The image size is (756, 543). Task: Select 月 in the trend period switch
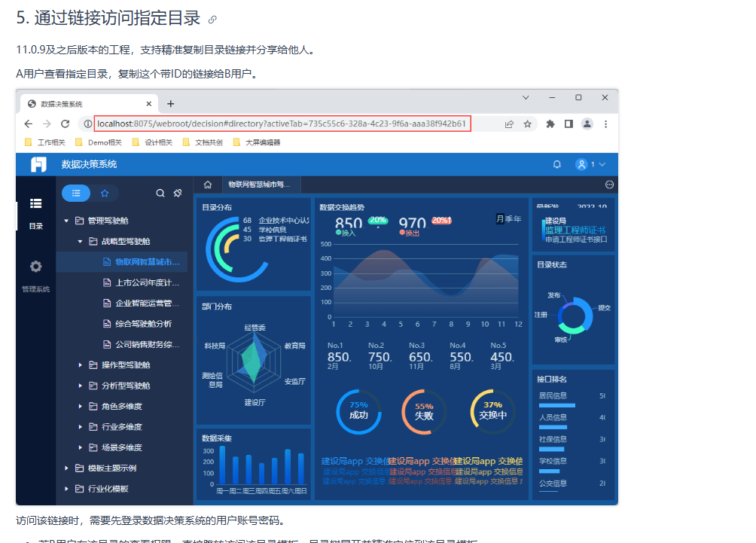[500, 219]
